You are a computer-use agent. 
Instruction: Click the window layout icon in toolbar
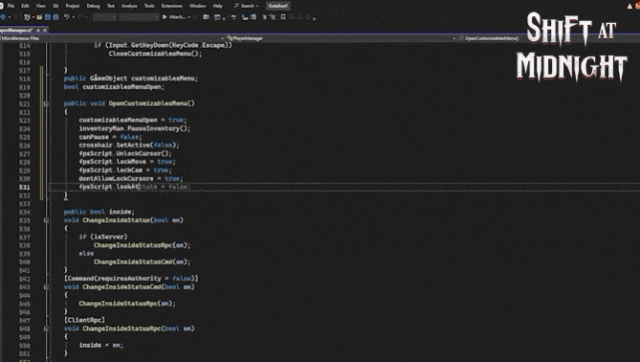pos(217,17)
